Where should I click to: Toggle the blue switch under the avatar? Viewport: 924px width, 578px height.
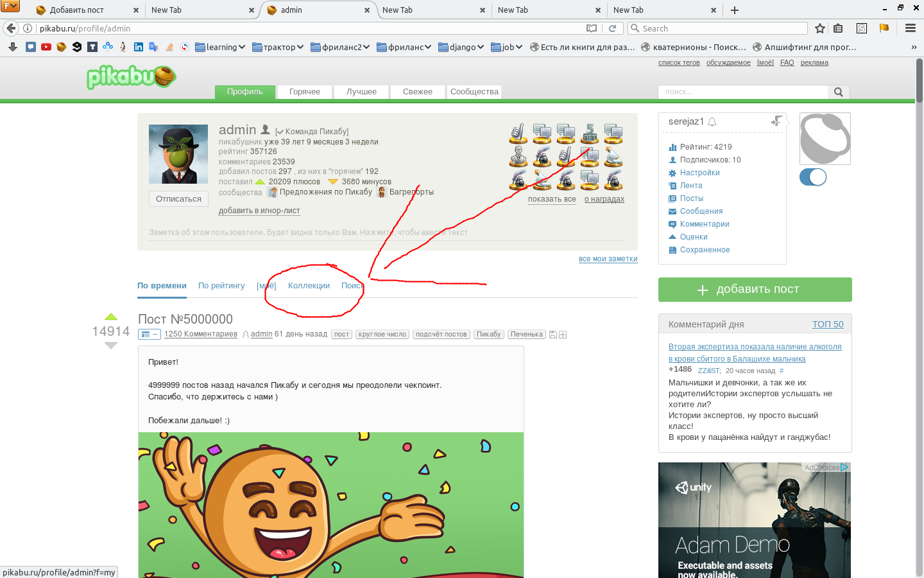coord(813,177)
